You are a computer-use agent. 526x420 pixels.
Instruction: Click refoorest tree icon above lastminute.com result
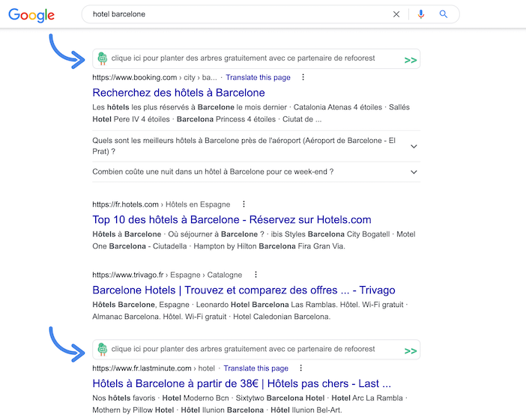click(x=103, y=350)
